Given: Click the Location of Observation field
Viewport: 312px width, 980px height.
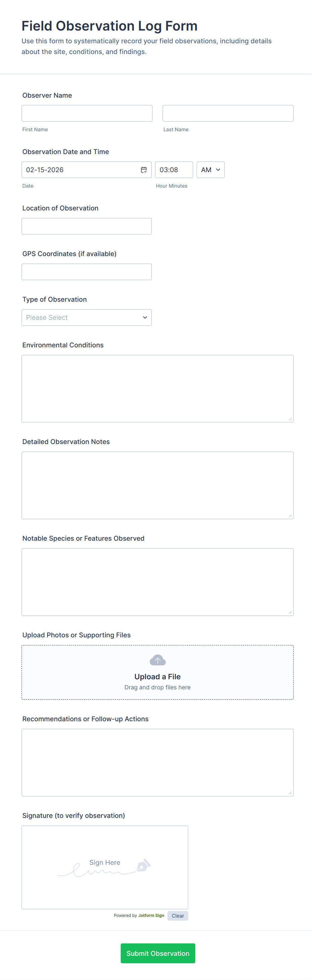Looking at the screenshot, I should pyautogui.click(x=86, y=226).
